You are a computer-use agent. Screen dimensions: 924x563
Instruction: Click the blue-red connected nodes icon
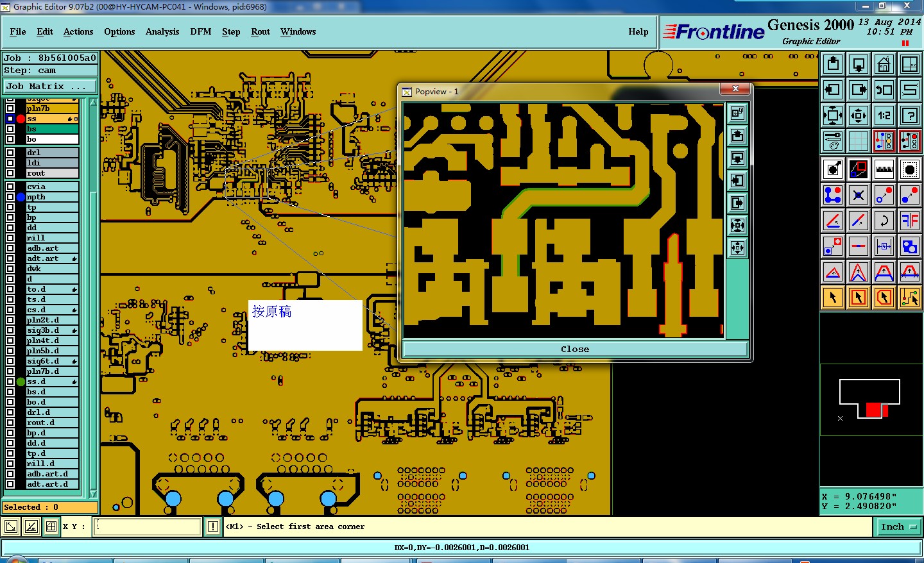click(x=833, y=195)
